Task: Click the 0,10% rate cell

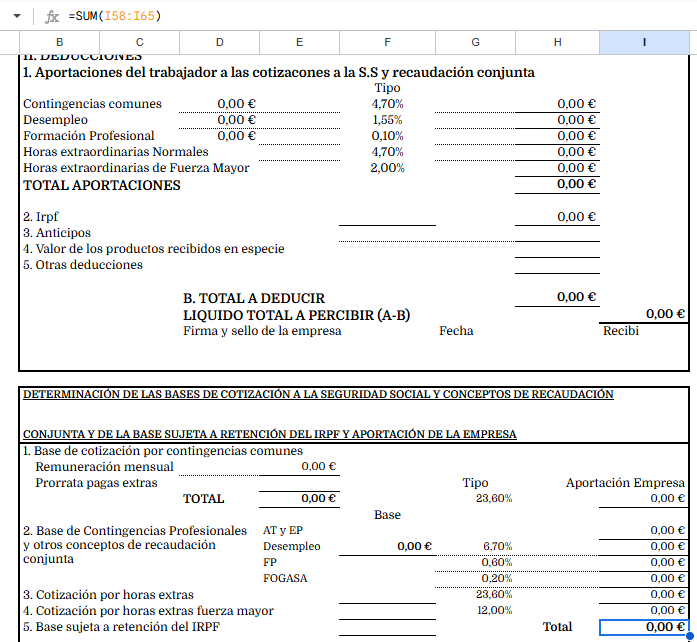Action: coord(388,136)
